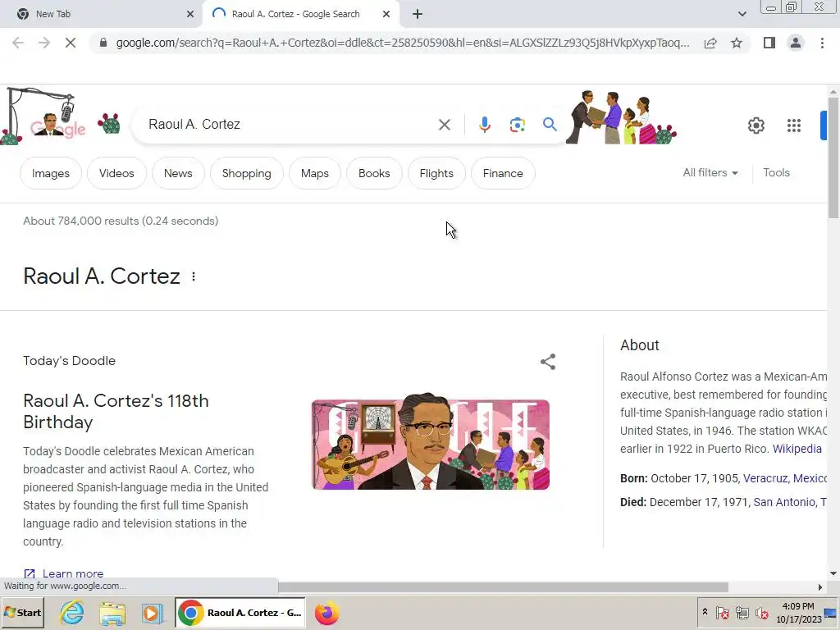Open the Veracruz, Mexico link

(x=785, y=478)
